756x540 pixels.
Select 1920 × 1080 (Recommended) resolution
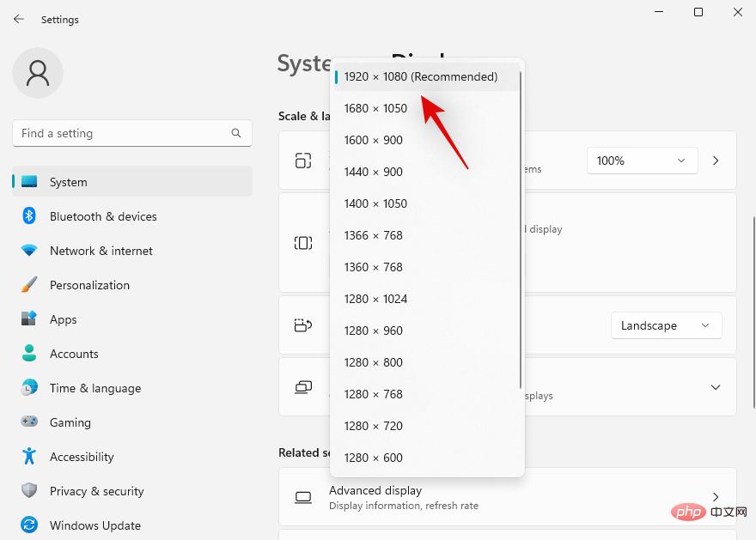click(421, 76)
